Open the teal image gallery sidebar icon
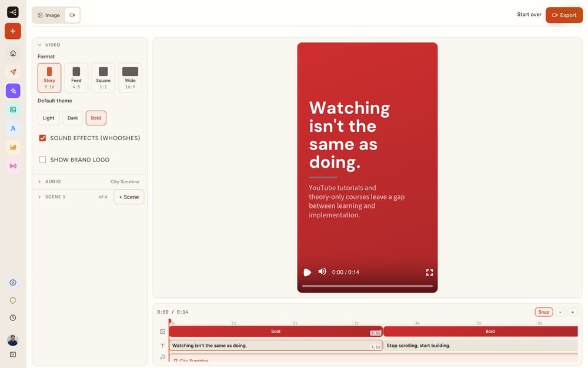This screenshot has height=368, width=588. [x=13, y=110]
